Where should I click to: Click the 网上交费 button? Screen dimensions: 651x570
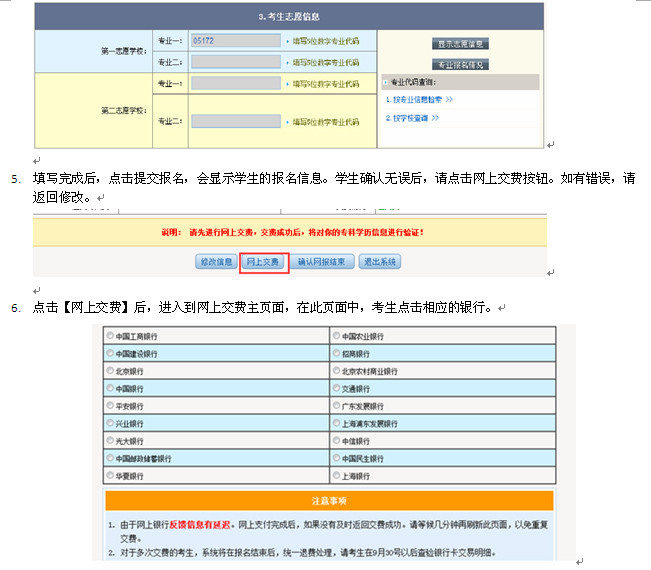click(x=264, y=262)
